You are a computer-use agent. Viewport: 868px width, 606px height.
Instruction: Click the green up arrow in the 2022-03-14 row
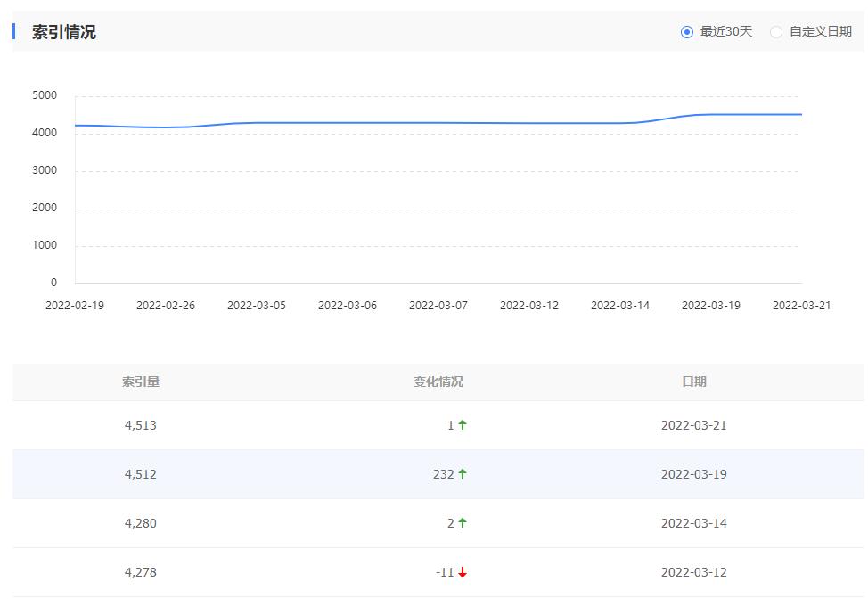tap(463, 523)
